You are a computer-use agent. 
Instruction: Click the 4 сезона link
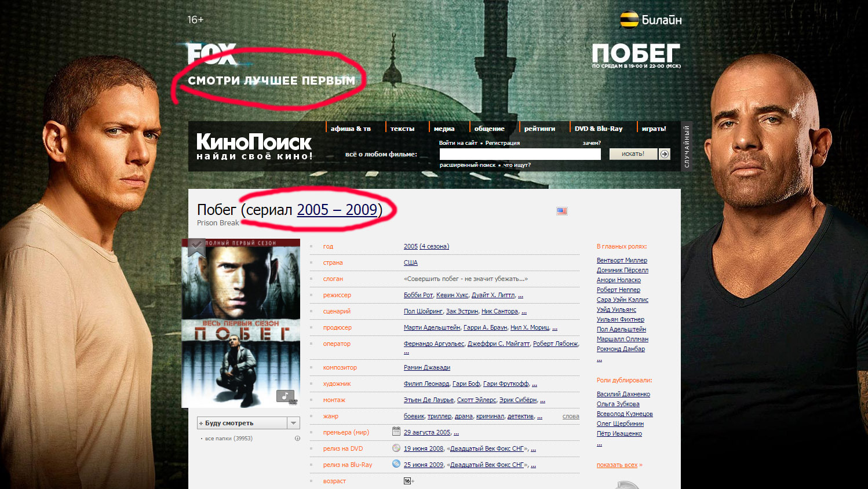point(434,247)
